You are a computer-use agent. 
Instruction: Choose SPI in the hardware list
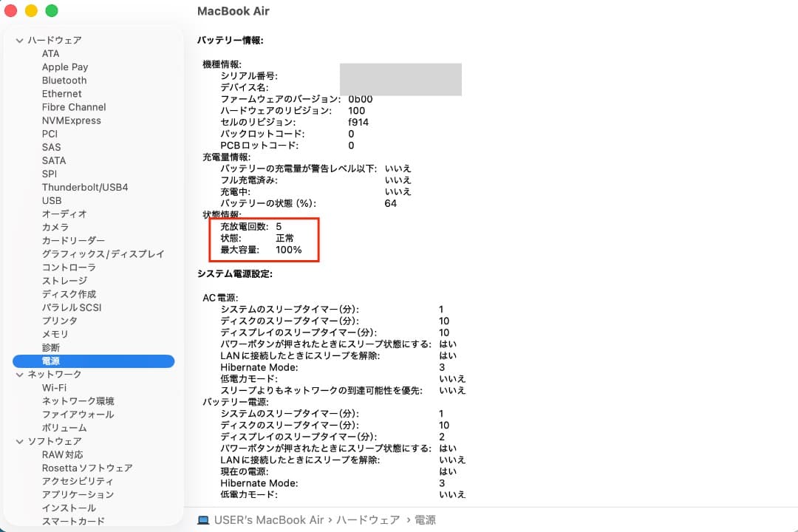[49, 174]
